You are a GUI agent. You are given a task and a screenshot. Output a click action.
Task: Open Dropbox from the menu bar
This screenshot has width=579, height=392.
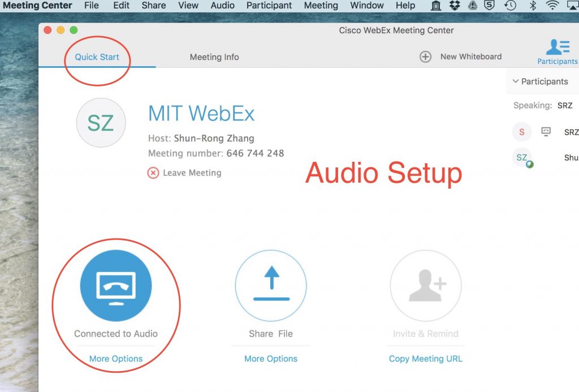pyautogui.click(x=454, y=6)
